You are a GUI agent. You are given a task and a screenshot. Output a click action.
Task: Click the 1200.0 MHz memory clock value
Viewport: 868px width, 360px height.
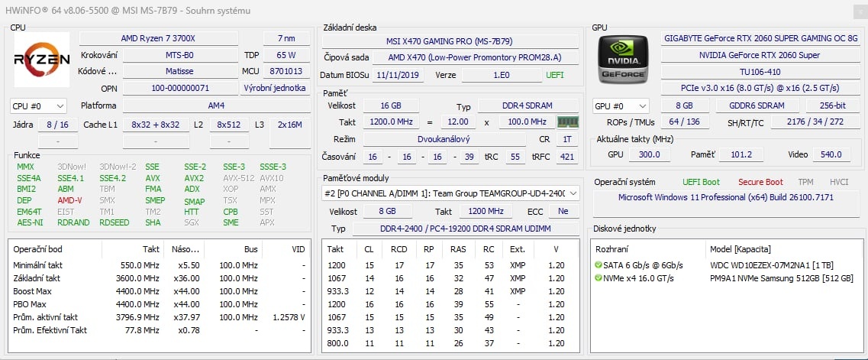(x=391, y=122)
